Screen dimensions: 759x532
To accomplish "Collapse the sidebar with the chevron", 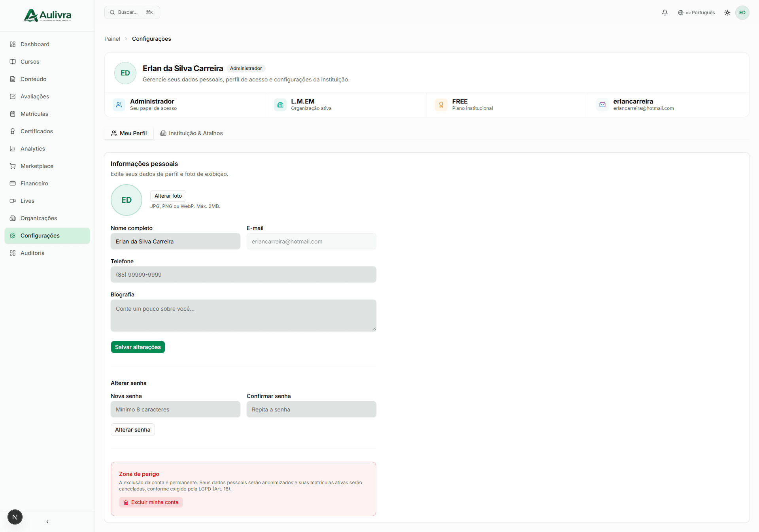I will (x=47, y=522).
